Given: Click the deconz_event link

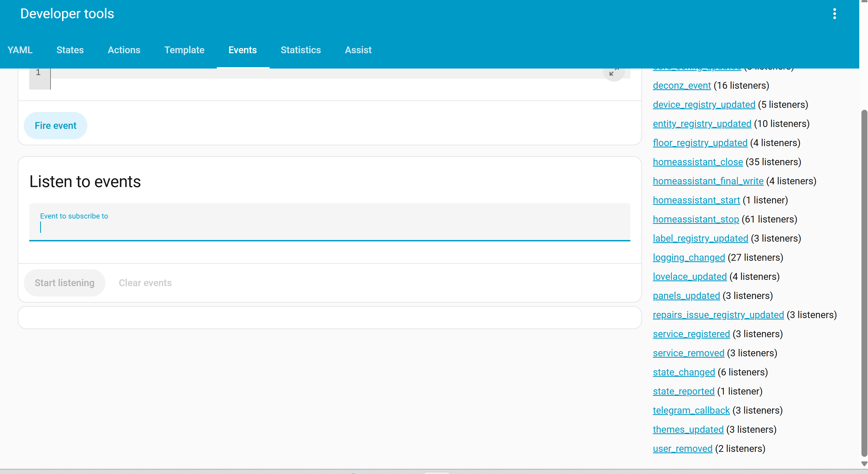Looking at the screenshot, I should coord(681,85).
